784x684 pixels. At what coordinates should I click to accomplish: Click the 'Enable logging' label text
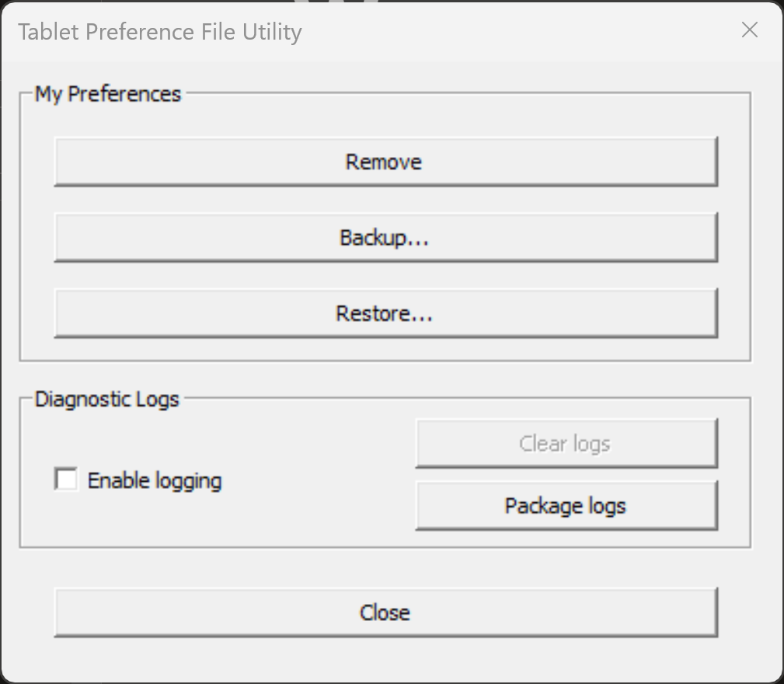155,481
